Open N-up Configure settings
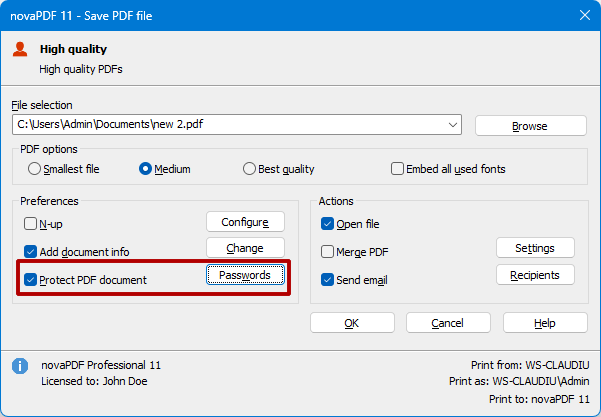This screenshot has width=601, height=417. click(245, 221)
